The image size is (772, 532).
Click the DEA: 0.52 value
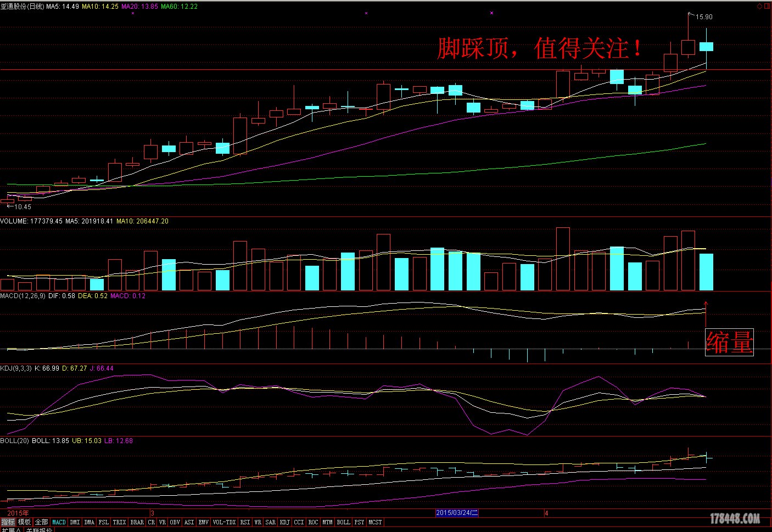click(x=93, y=296)
